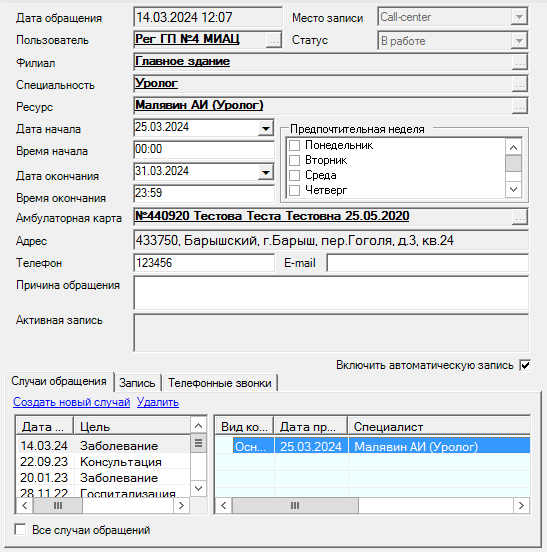Open the Амбулаторная карта browse ellipsis button
The height and width of the screenshot is (552, 547).
pyautogui.click(x=520, y=217)
